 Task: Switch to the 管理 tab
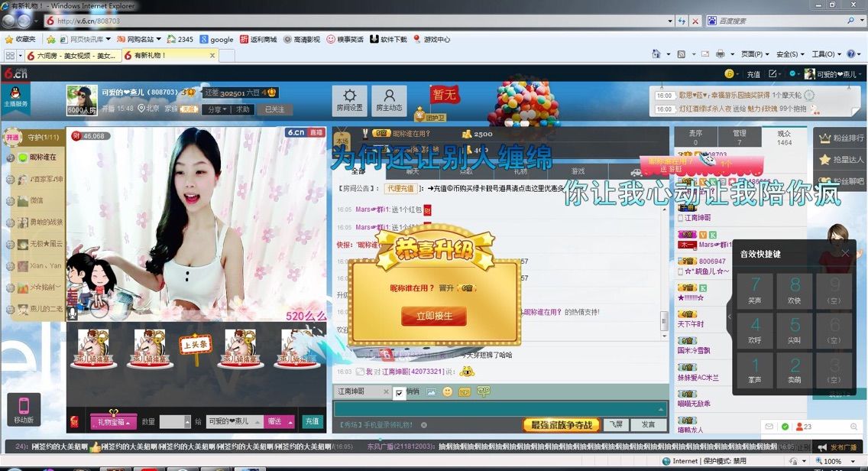[x=739, y=138]
